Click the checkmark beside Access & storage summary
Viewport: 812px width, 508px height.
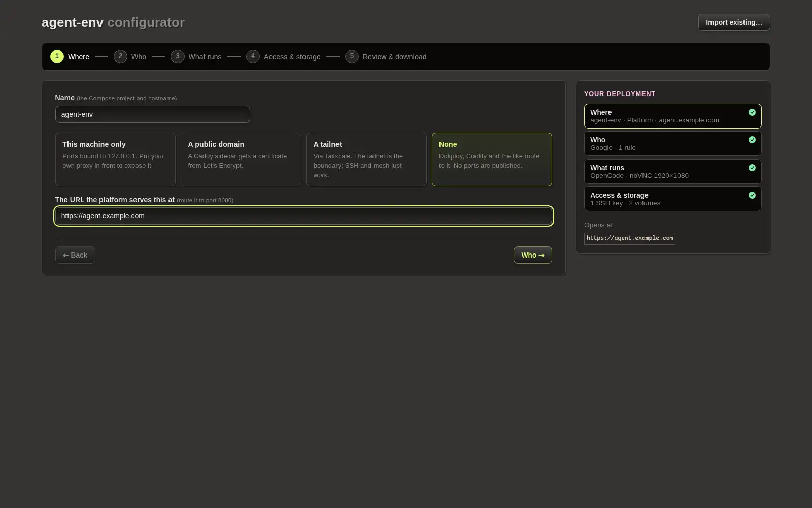[x=752, y=195]
